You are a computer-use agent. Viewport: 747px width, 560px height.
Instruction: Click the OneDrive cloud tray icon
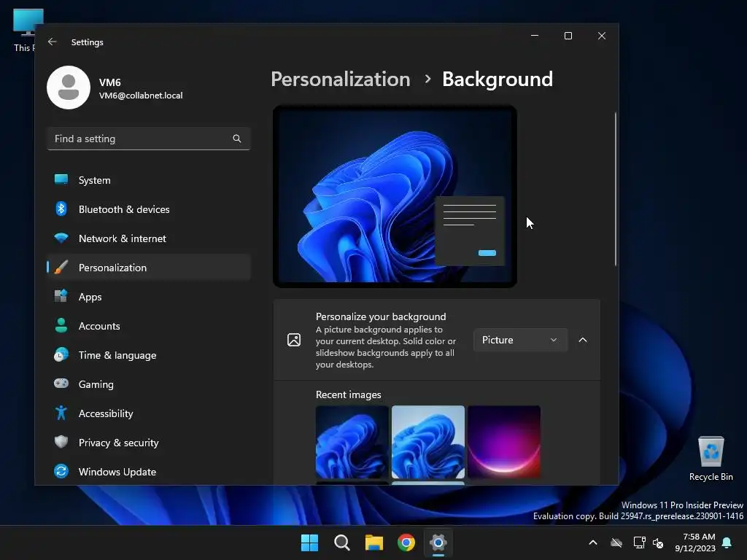(x=616, y=542)
